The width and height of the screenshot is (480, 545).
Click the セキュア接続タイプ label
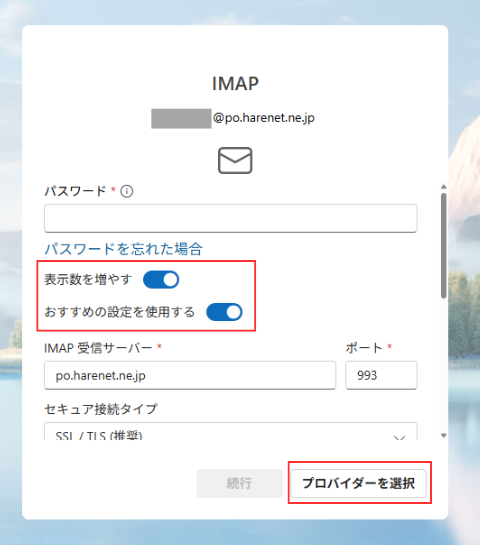coord(101,409)
